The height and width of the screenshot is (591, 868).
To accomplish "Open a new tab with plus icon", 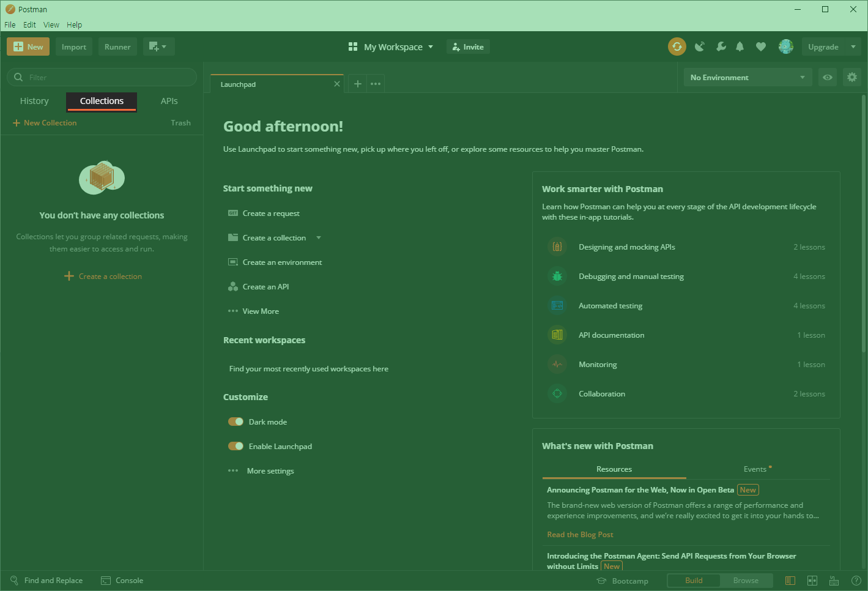I will point(358,84).
